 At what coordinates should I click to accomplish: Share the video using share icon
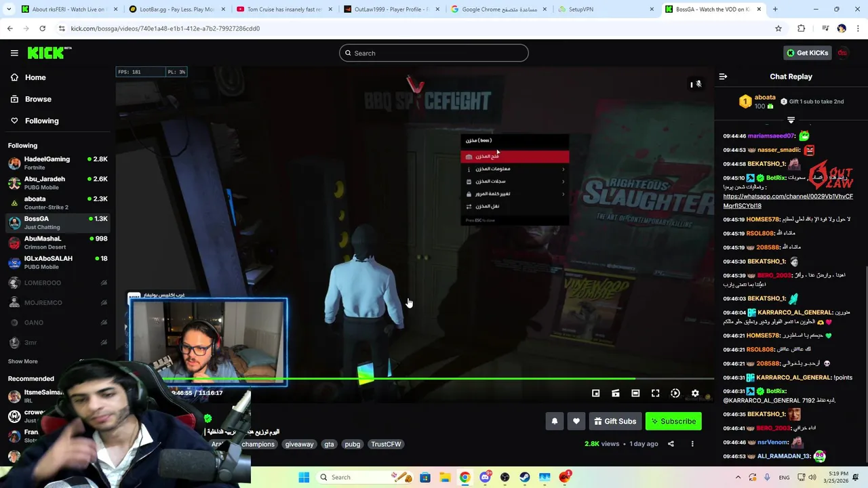(671, 444)
